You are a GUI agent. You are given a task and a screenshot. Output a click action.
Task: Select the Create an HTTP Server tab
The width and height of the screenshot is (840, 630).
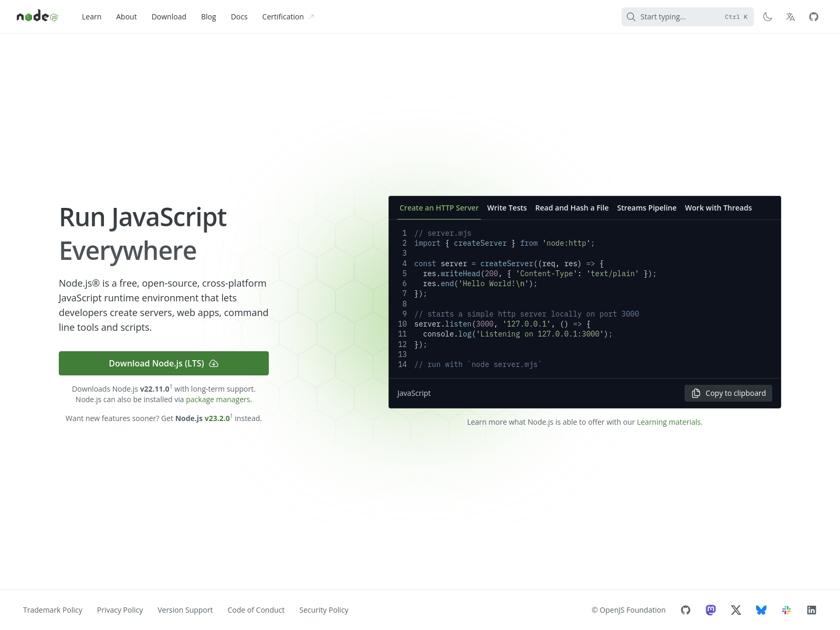(x=439, y=208)
